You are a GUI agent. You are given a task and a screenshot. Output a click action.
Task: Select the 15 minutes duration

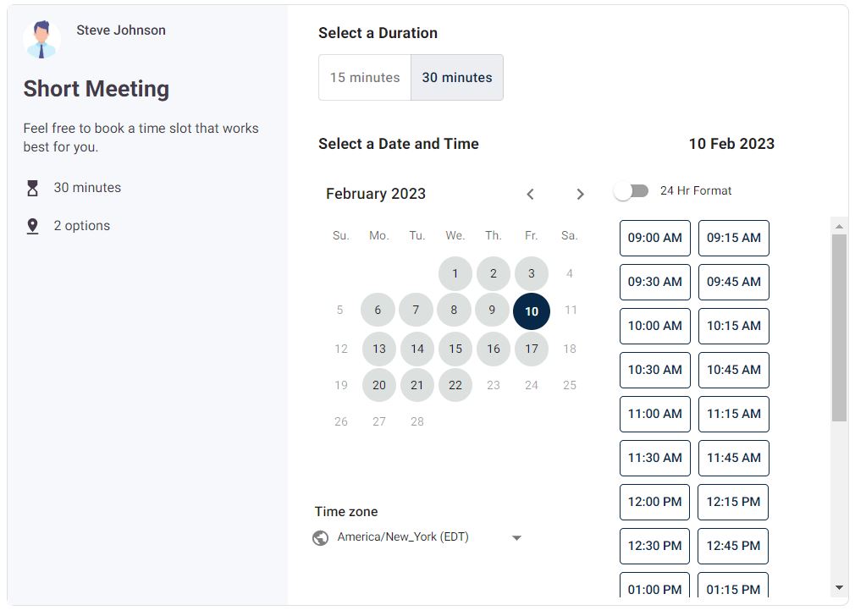pyautogui.click(x=365, y=78)
